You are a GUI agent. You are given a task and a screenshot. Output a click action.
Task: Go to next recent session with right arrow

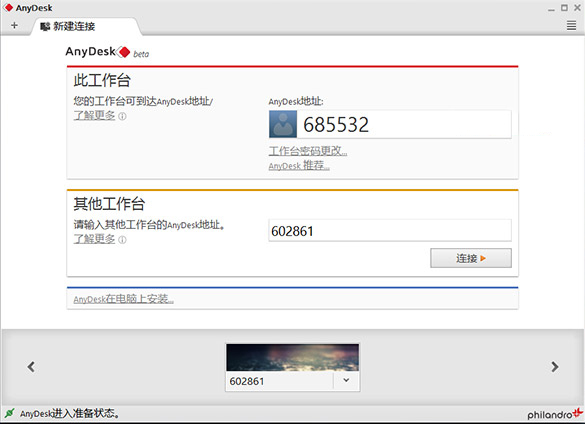[555, 367]
